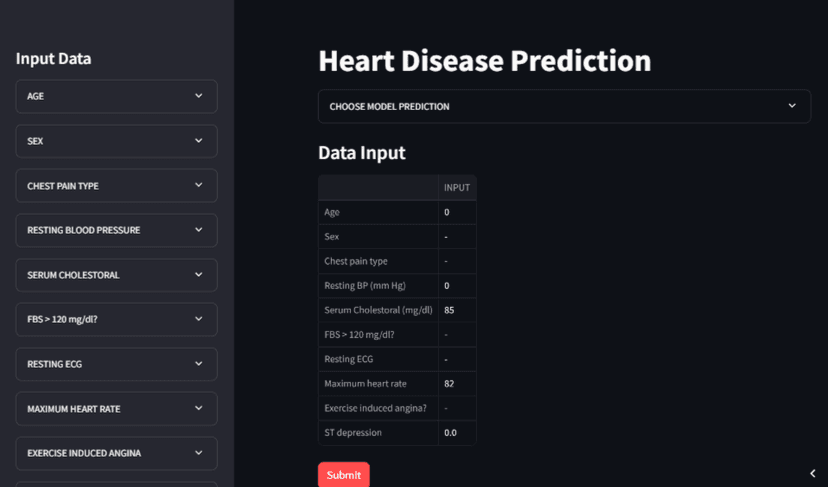Expand RESTING BLOOD PRESSURE section
This screenshot has height=487, width=828.
tap(116, 230)
